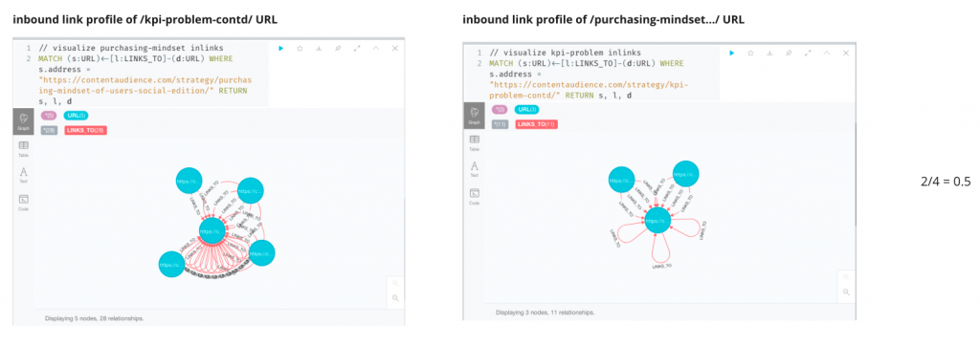The width and height of the screenshot is (980, 346).
Task: Pin the kpi-problem inlinks frame
Action: (789, 54)
